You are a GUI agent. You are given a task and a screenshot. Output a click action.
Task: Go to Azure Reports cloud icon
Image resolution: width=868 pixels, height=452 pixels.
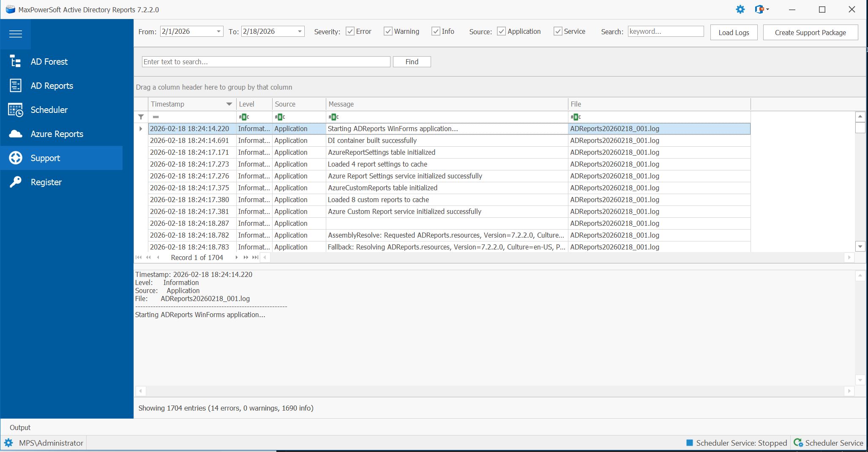[16, 134]
